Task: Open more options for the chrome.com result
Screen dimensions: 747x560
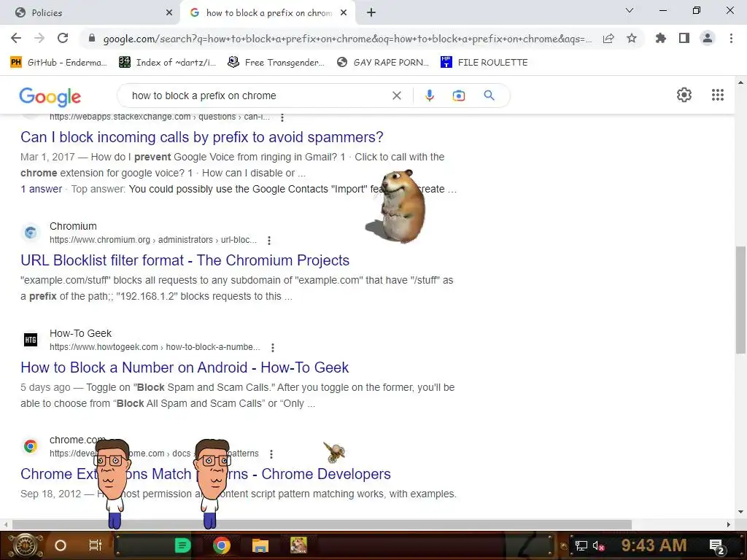Action: coord(271,454)
